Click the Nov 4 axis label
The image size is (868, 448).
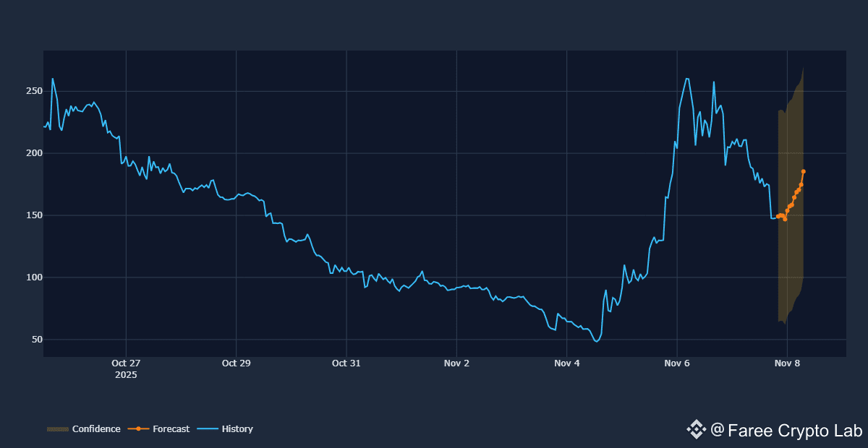coord(567,363)
